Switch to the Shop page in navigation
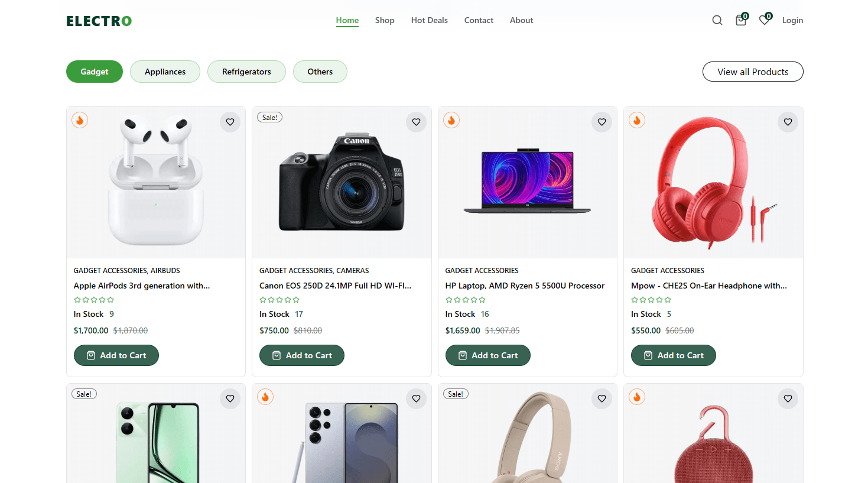This screenshot has width=868, height=483. tap(385, 20)
